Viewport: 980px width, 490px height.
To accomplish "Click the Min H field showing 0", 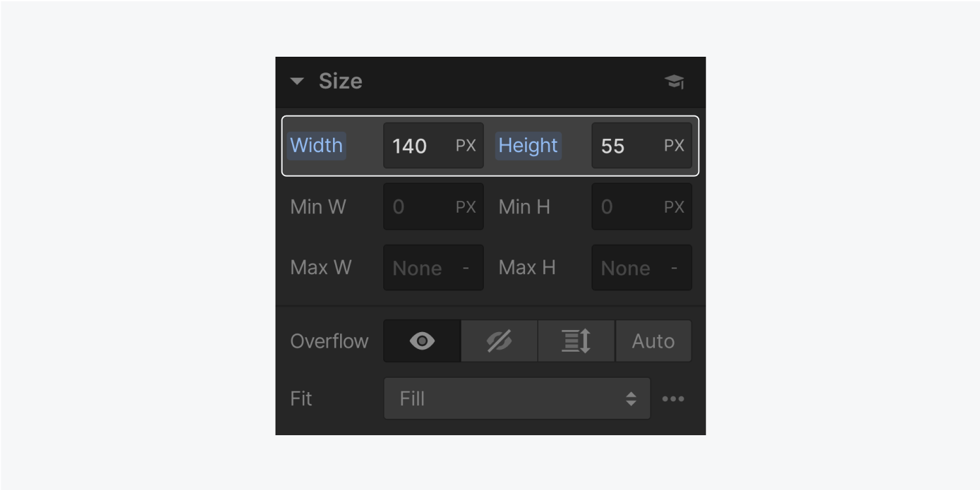I will point(641,207).
